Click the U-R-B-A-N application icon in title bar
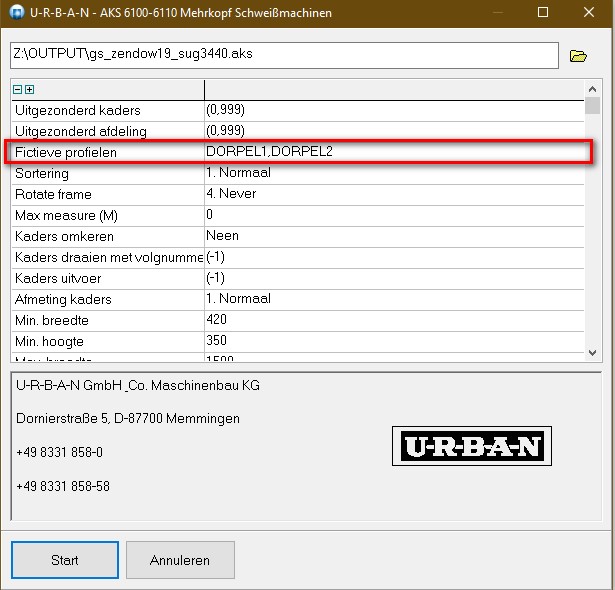 pos(17,13)
